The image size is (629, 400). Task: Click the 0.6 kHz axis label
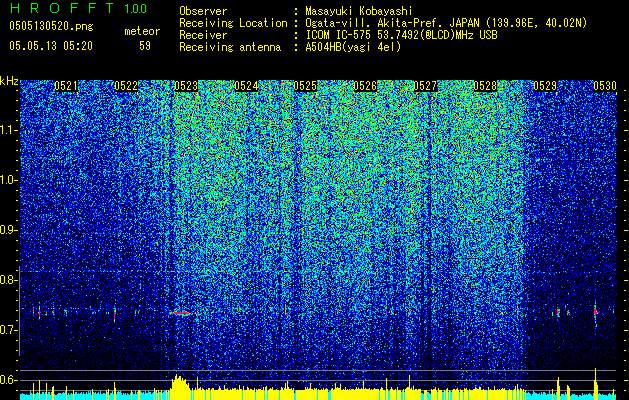[x=9, y=380]
